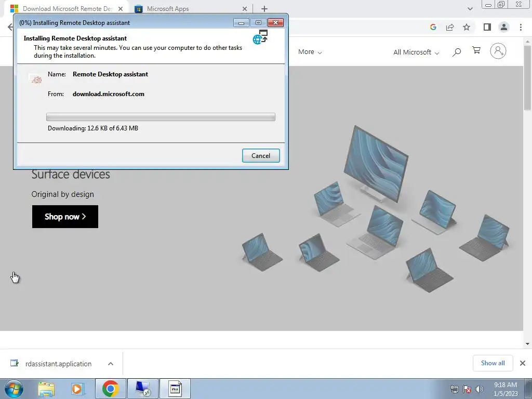
Task: Click installer window taskbar icon
Action: point(175,389)
